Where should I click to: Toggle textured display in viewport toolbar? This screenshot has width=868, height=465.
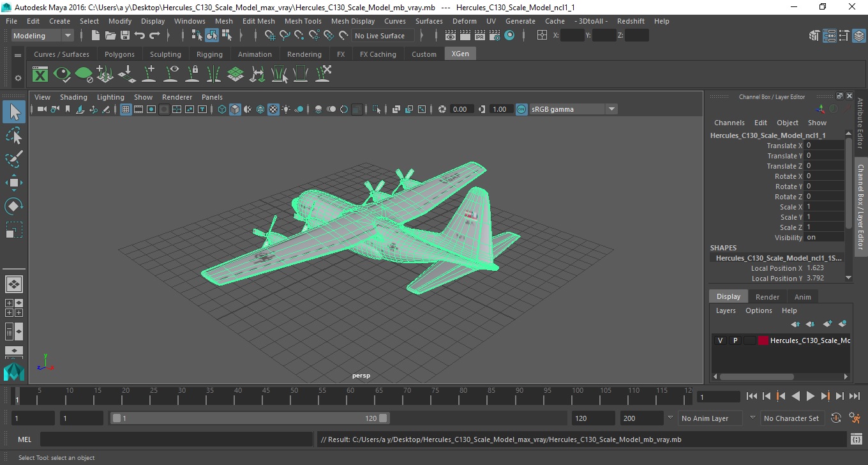tap(273, 109)
